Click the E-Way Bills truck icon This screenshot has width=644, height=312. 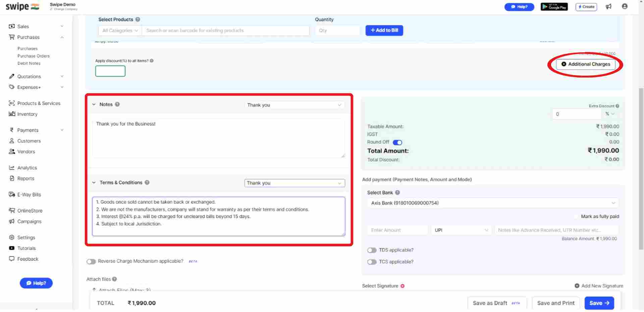click(12, 194)
